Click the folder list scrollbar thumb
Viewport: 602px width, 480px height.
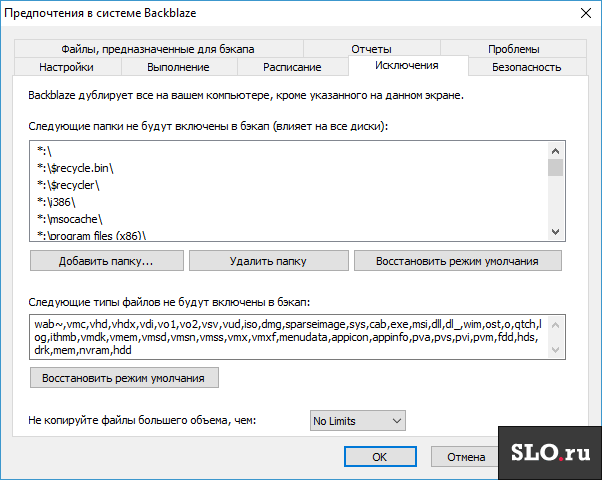555,168
